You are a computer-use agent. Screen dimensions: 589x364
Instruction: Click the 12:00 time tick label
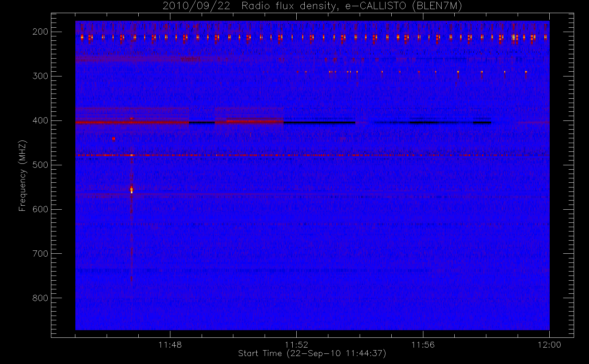coord(549,345)
